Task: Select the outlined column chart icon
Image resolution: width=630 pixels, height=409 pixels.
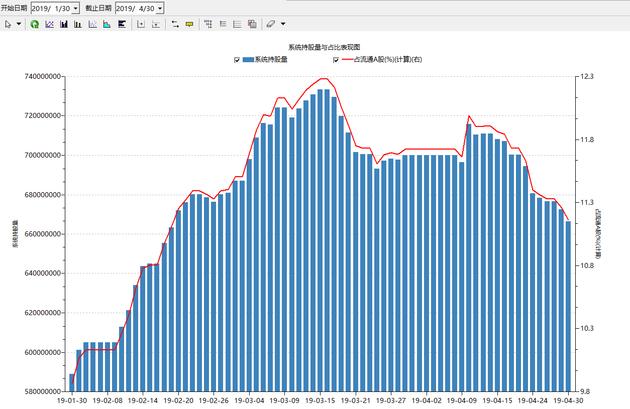Action: pos(78,24)
